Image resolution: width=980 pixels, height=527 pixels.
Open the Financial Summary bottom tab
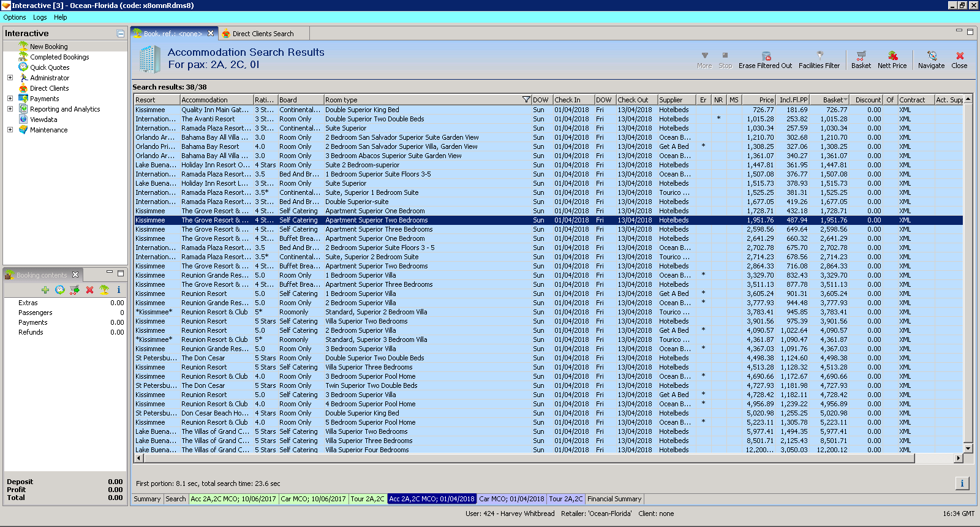tap(614, 499)
